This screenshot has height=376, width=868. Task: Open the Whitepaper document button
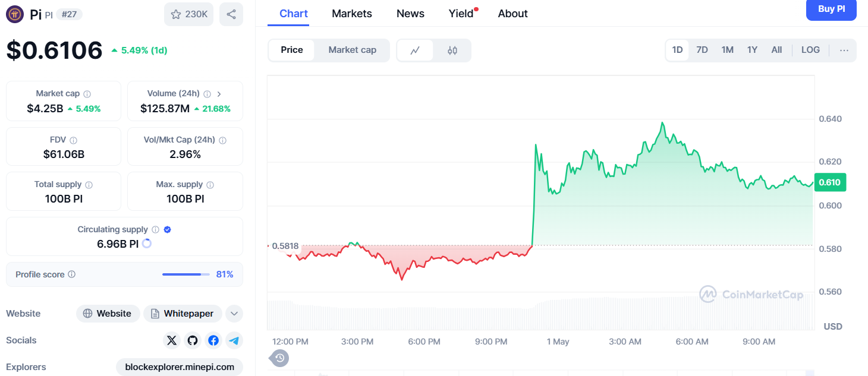pyautogui.click(x=183, y=314)
